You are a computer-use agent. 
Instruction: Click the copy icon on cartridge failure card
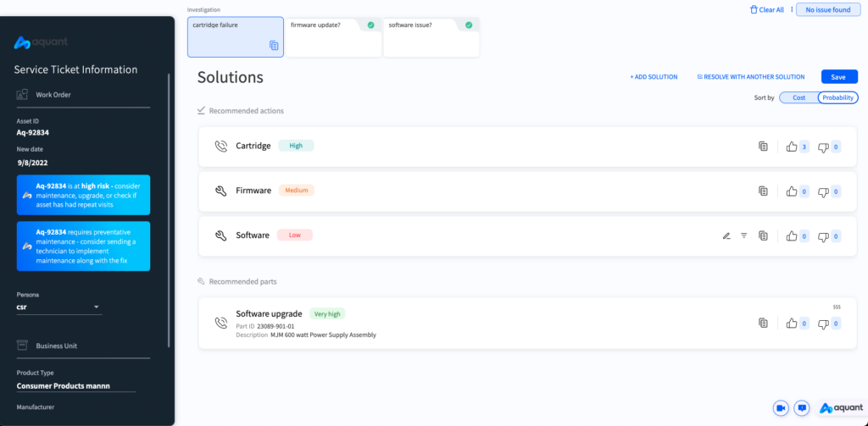[x=274, y=46]
